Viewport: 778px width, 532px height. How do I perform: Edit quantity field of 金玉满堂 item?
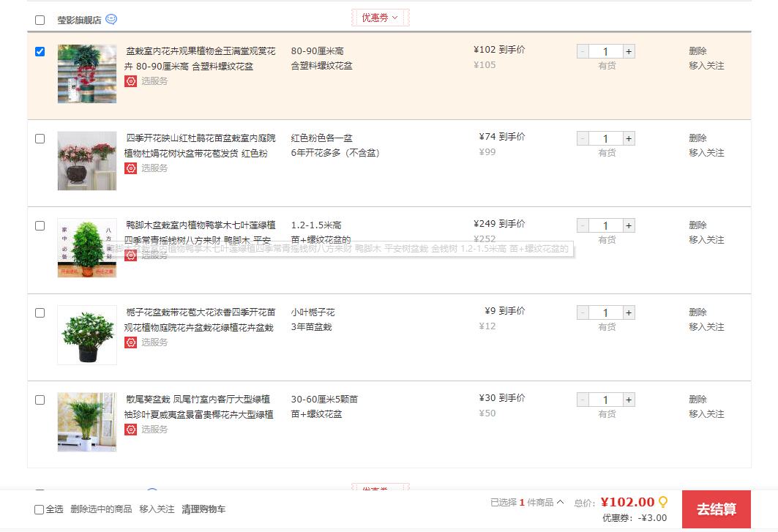click(x=606, y=52)
